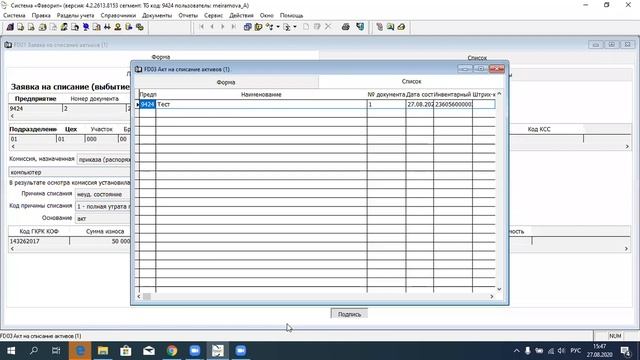This screenshot has height=360, width=640.
Task: Open the Документы menu
Action: pos(157,16)
